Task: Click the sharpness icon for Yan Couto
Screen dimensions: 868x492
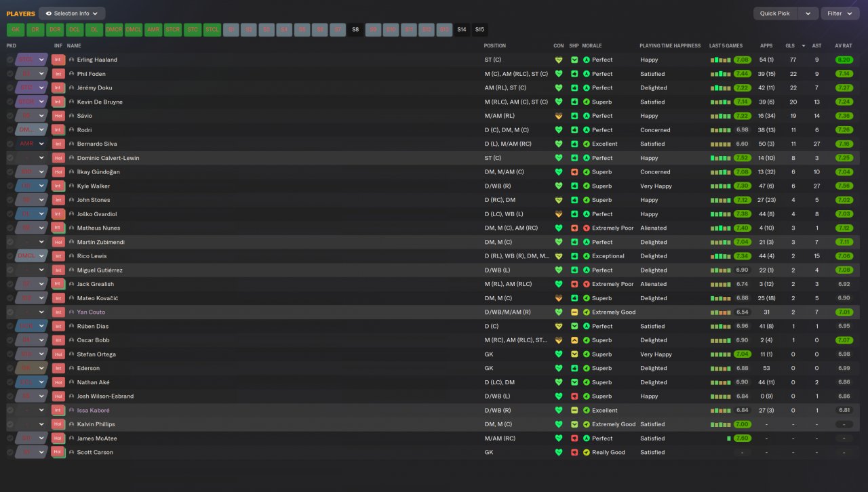Action: click(574, 312)
